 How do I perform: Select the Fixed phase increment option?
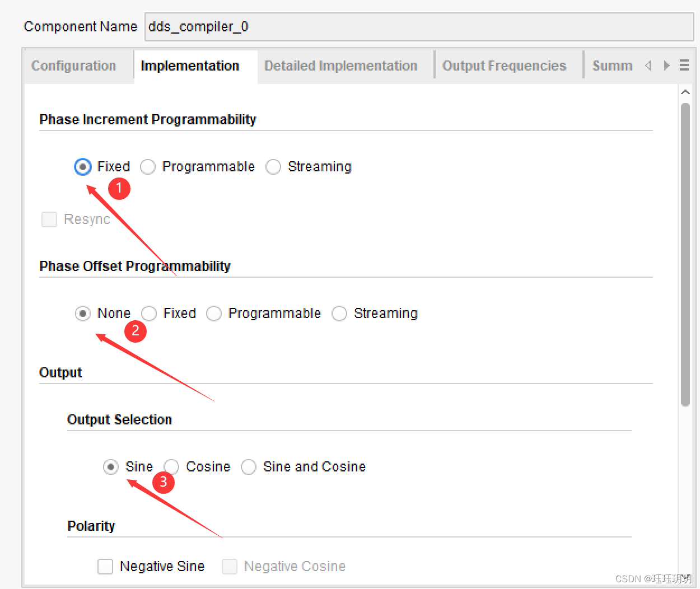(x=83, y=167)
